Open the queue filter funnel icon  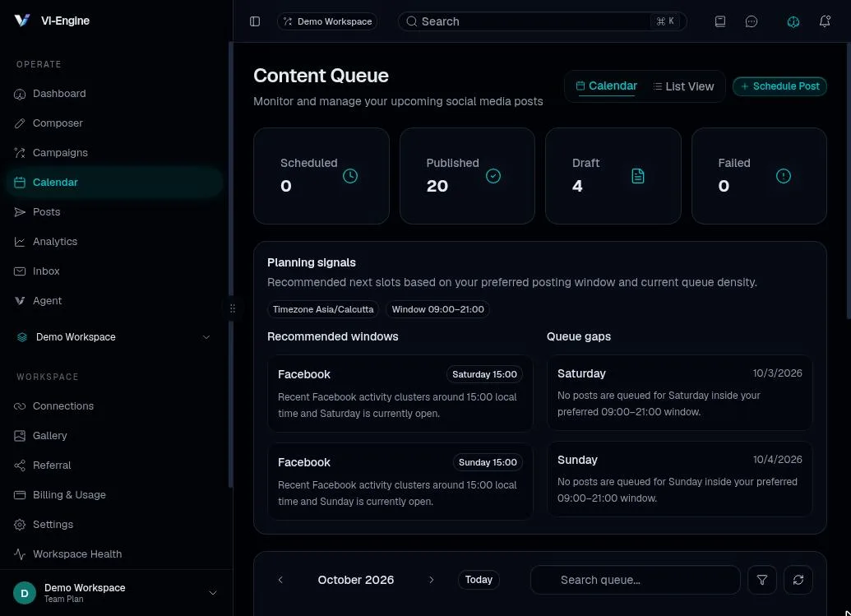click(762, 580)
